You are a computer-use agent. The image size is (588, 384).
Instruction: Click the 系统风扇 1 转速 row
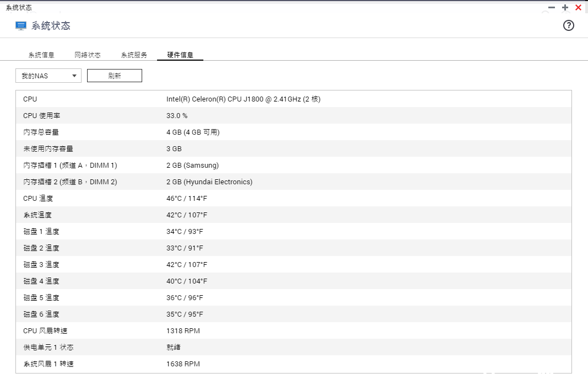tap(293, 364)
